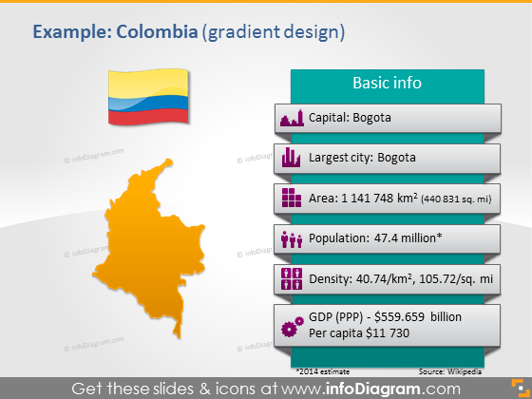The image size is (532, 399).
Task: Click the grid blocks icon beside Area
Action: [x=292, y=198]
